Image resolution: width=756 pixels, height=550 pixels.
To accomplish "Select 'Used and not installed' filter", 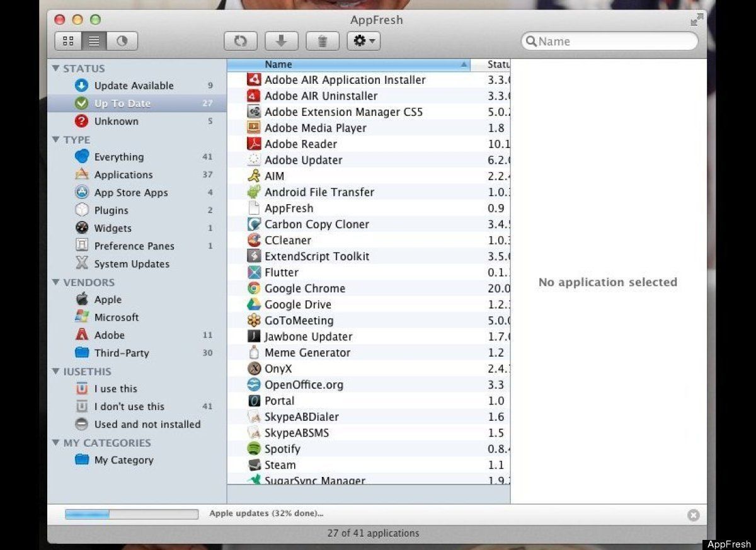I will [x=137, y=424].
